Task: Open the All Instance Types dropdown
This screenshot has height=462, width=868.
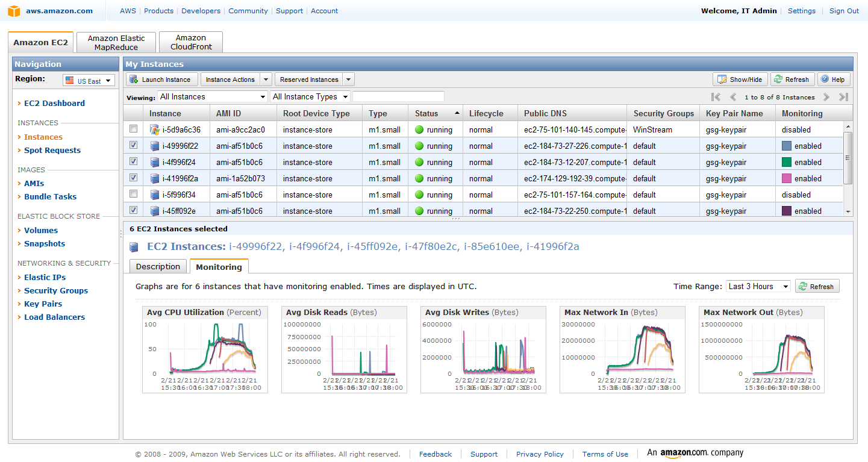Action: (310, 97)
